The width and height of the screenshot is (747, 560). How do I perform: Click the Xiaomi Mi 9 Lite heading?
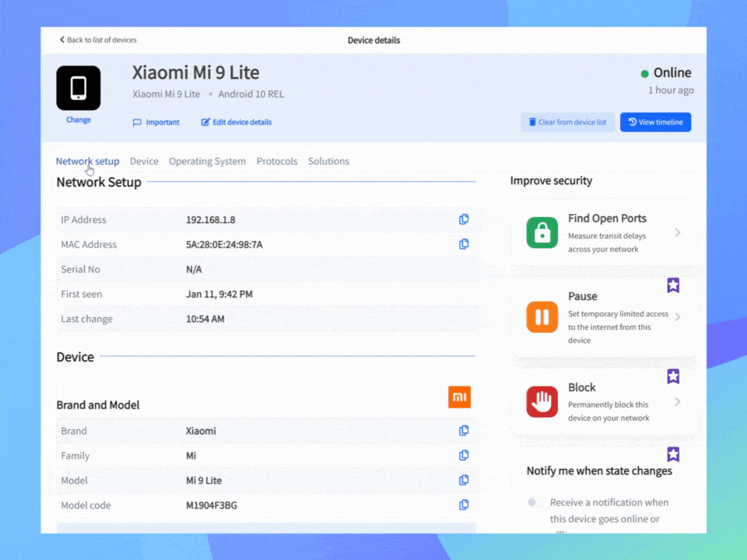pyautogui.click(x=196, y=72)
